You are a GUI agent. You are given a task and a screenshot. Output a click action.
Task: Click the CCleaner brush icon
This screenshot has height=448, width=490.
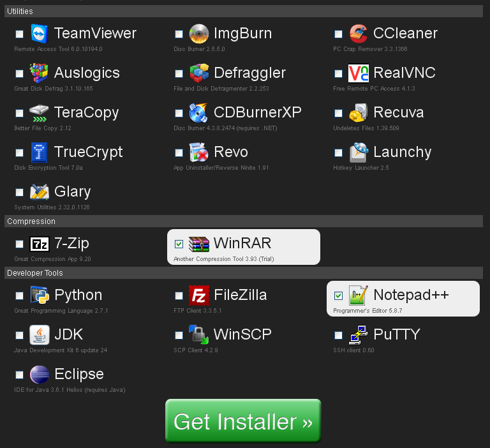pyautogui.click(x=358, y=33)
